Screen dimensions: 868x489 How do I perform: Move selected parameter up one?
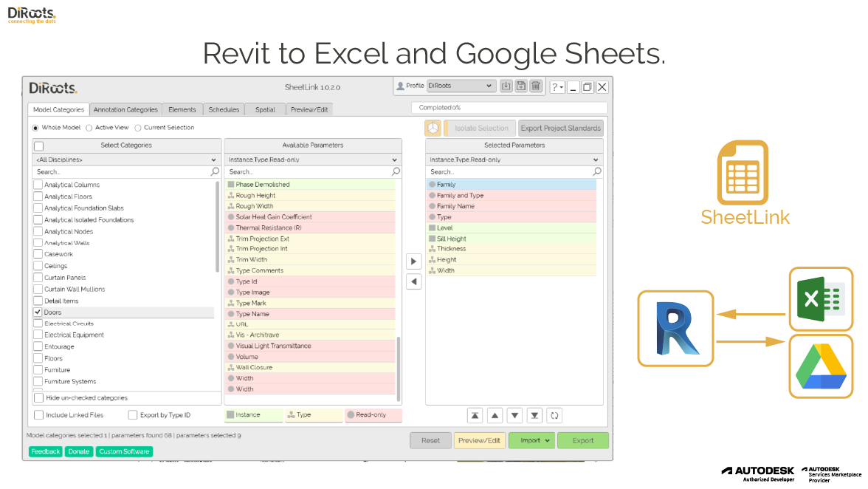495,415
